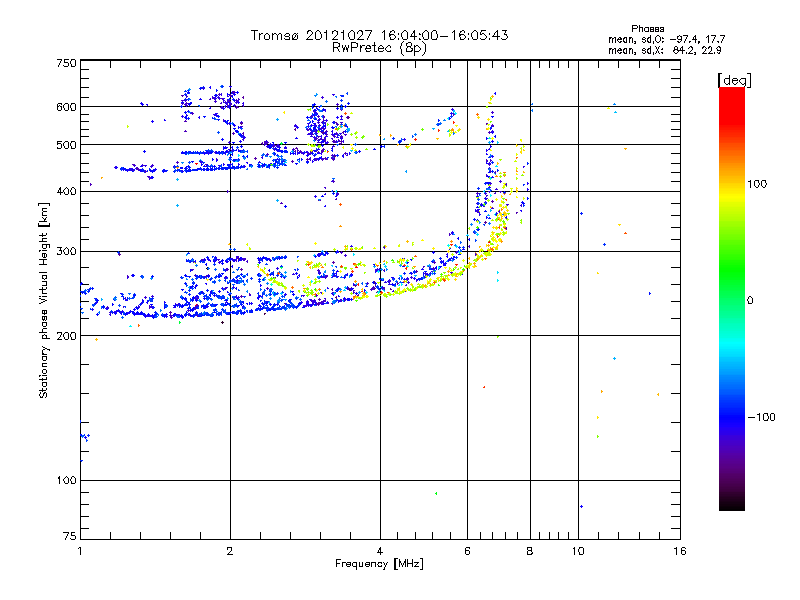Click the plot title 'Tromsø 20121027 16:04:00-16:05:43'

379,35
